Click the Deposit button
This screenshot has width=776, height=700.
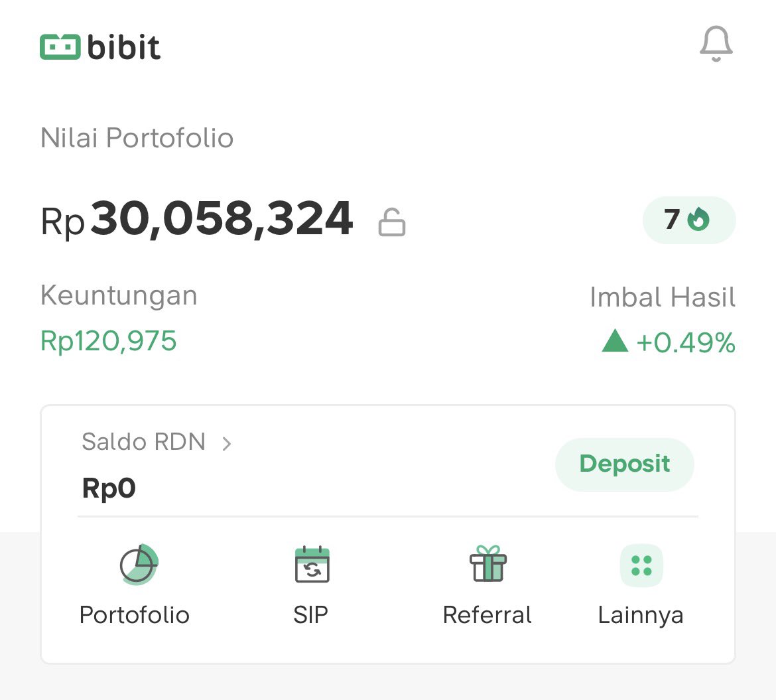pyautogui.click(x=625, y=464)
